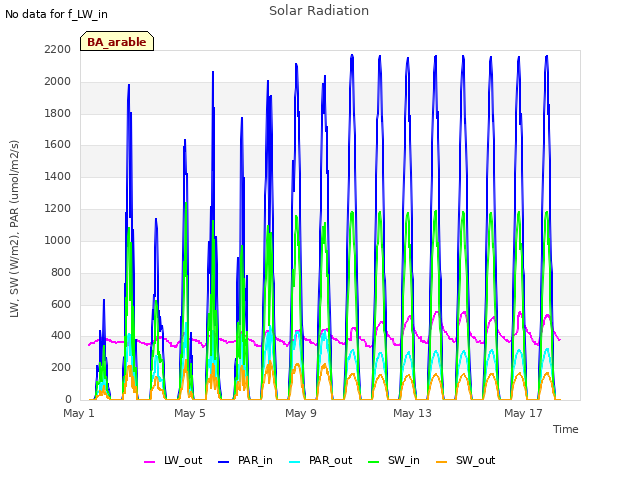Click the 'No data for f_LW_in' message

[x=56, y=14]
